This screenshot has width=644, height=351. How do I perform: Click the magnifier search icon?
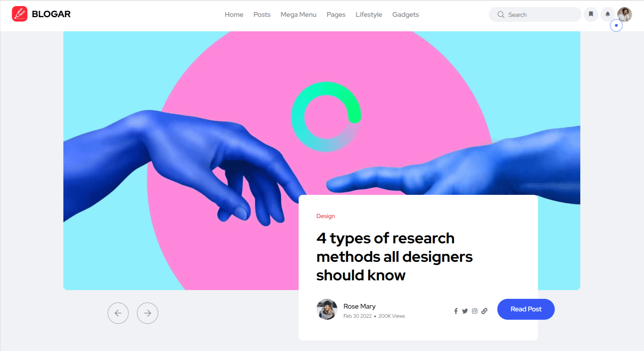click(501, 14)
